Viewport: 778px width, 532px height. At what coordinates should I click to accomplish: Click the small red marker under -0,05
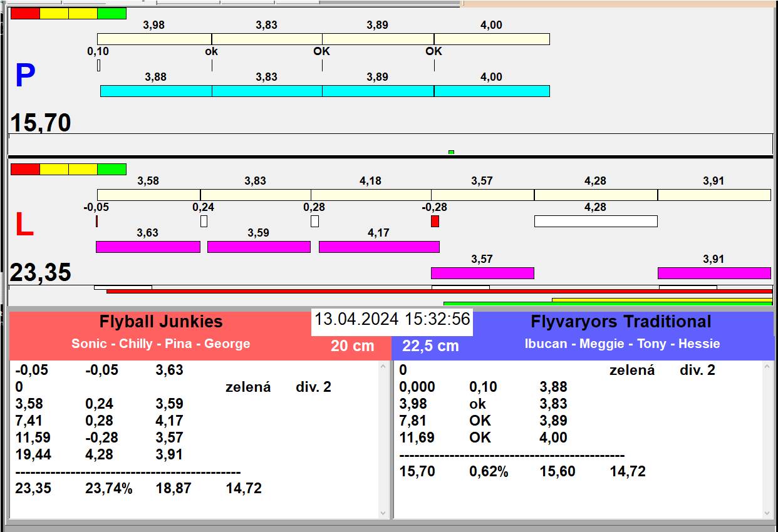(96, 221)
